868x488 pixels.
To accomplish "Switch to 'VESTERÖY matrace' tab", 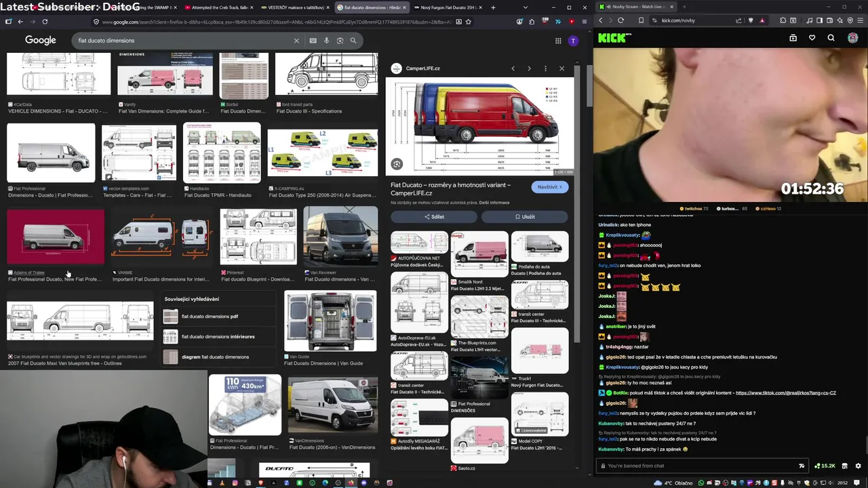I will [295, 7].
